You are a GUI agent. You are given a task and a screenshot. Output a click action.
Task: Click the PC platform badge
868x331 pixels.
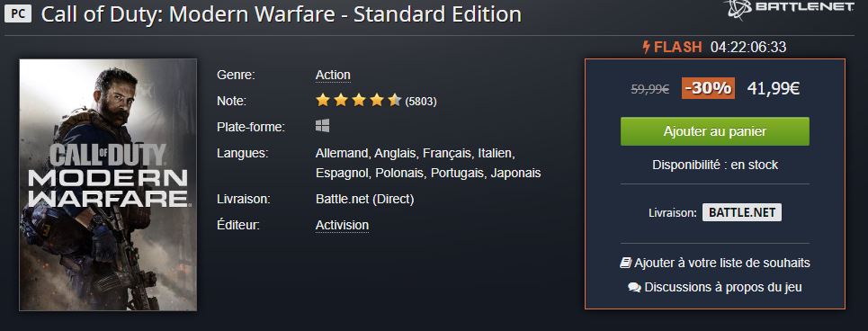pyautogui.click(x=18, y=14)
